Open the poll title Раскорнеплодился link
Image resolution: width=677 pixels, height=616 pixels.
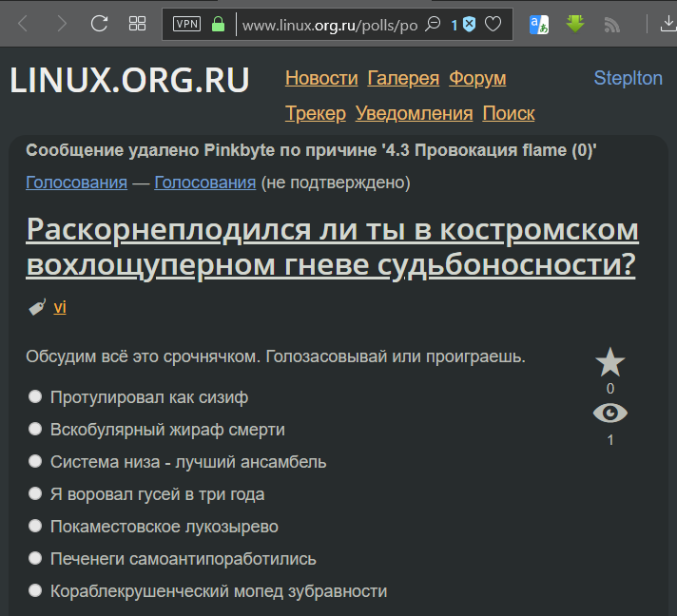click(332, 247)
